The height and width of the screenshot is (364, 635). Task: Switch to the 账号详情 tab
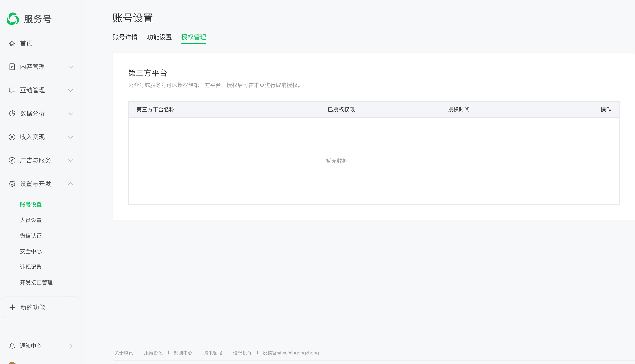(125, 37)
